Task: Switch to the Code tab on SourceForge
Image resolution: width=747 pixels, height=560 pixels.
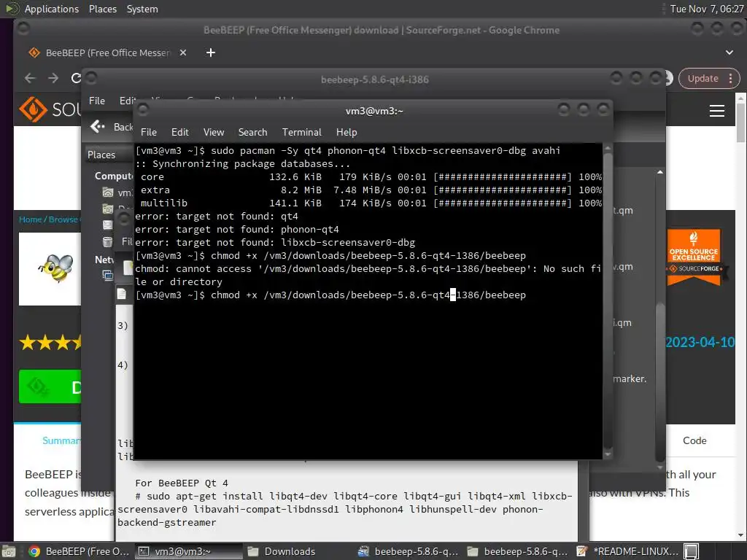Action: (694, 441)
